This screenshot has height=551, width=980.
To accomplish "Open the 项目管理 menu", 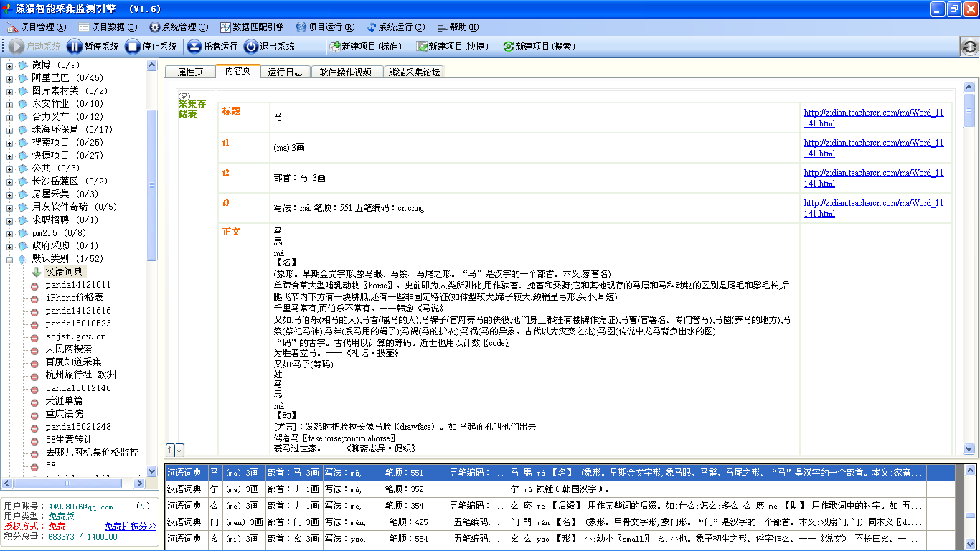I will [x=37, y=27].
